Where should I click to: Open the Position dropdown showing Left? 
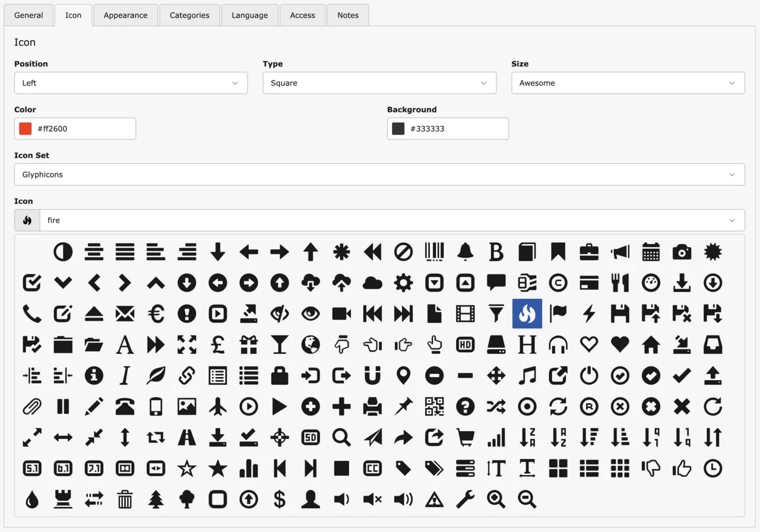click(x=131, y=83)
